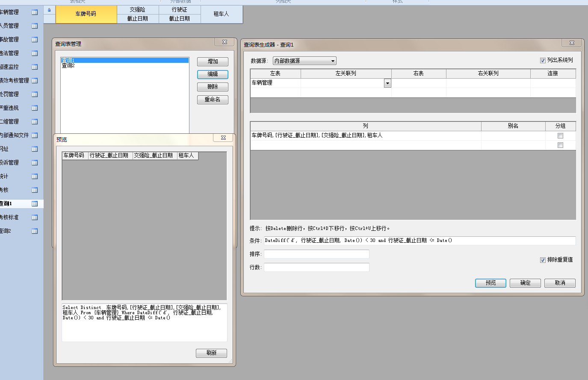Toggle the 列出系统列 checkbox
Screen dimensions: 588x380
(543, 61)
